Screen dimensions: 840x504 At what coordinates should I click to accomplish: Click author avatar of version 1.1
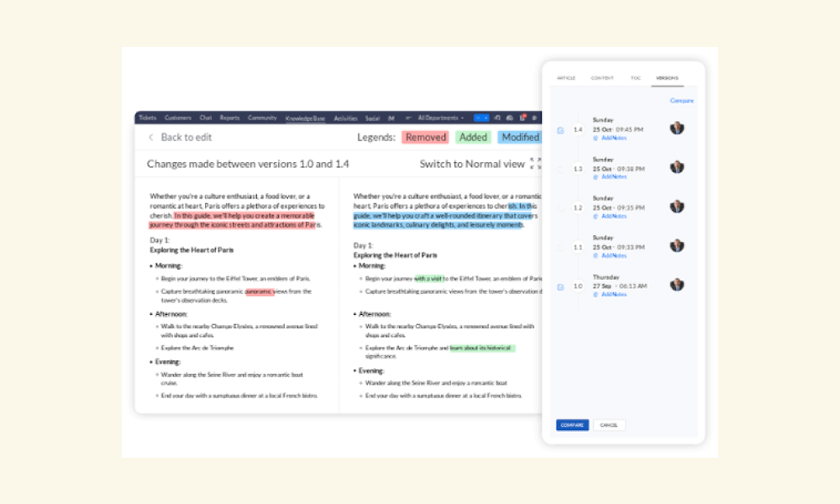[677, 245]
